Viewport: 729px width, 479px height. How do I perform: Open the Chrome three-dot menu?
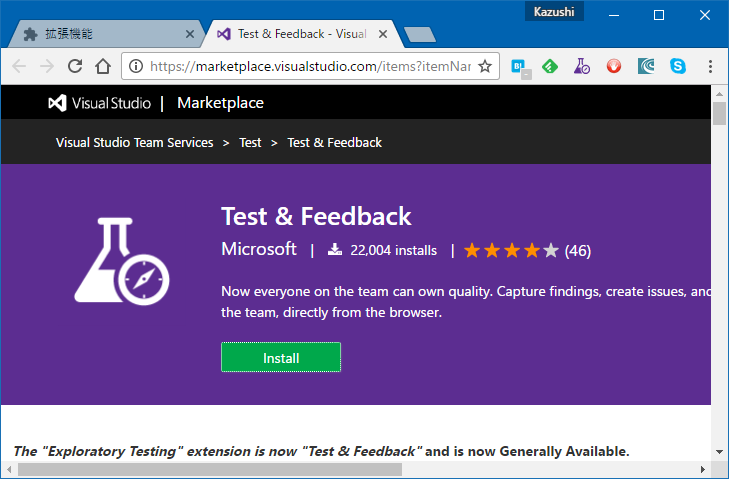tap(710, 67)
